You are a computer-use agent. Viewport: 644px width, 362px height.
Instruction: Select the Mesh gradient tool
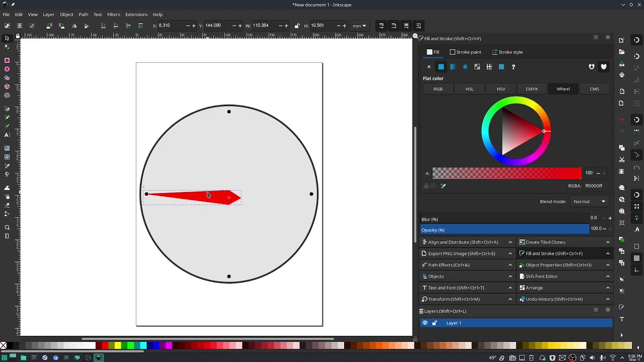[x=7, y=157]
